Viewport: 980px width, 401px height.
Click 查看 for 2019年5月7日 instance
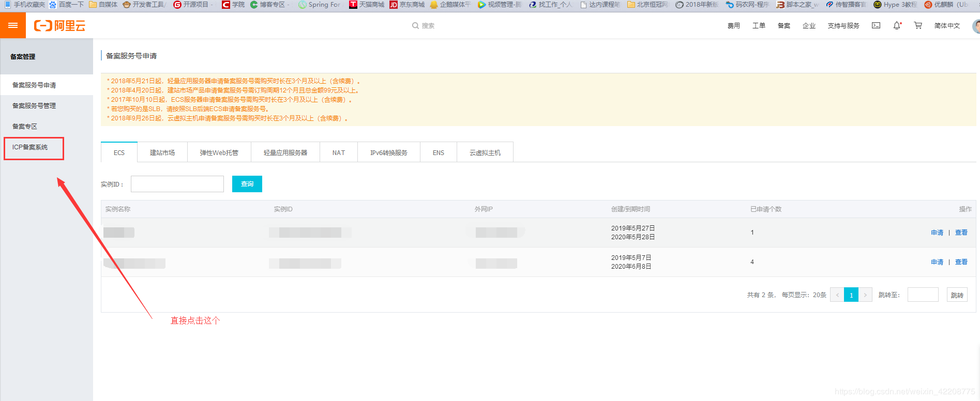click(961, 262)
